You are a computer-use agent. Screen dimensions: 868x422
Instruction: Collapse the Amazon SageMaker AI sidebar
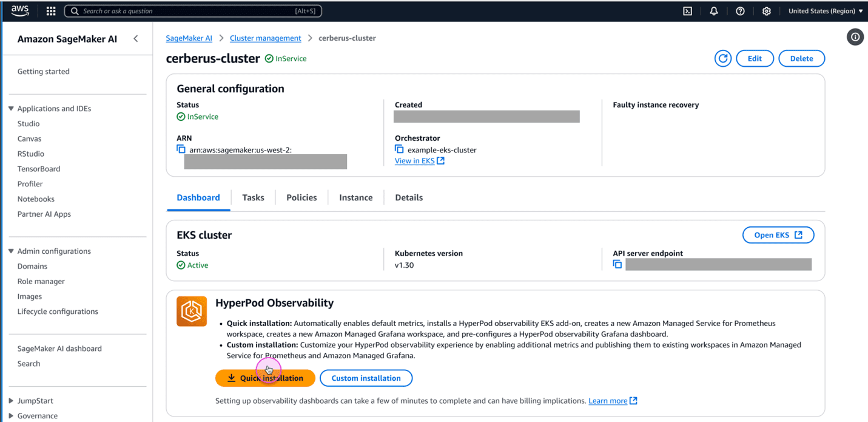coord(136,39)
